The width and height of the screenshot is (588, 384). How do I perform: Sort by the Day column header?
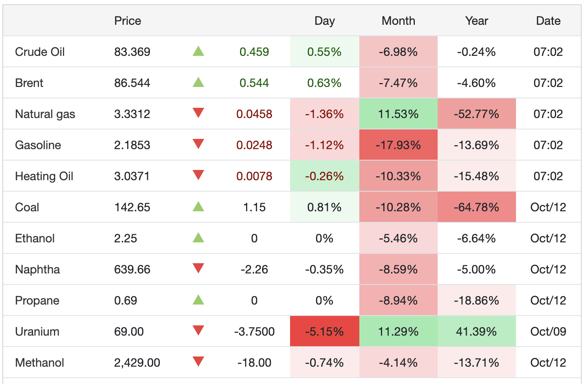click(325, 21)
